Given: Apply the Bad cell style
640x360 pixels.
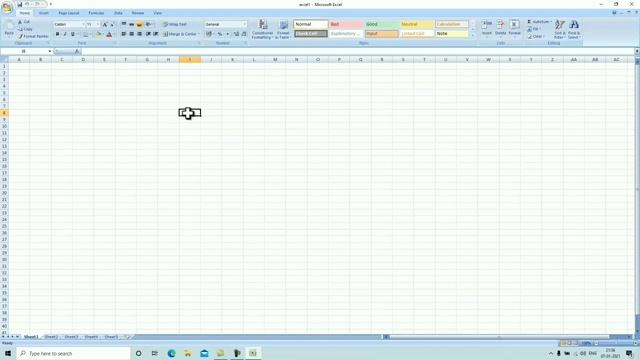Looking at the screenshot, I should [346, 24].
